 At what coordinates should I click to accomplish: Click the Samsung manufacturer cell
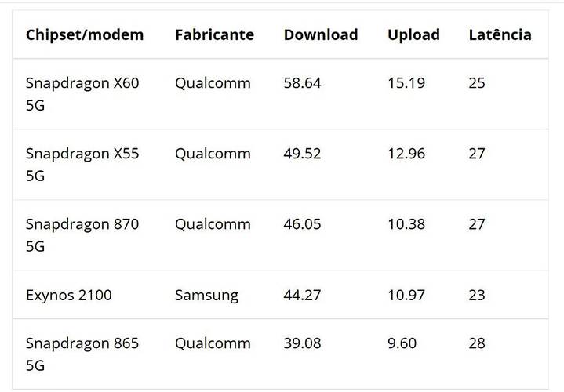(x=207, y=296)
